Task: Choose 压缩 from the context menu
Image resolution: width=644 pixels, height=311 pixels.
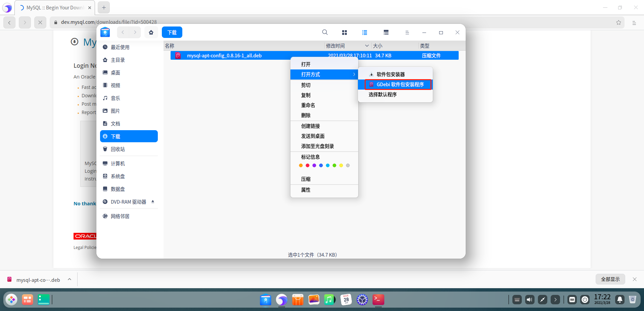Action: 324,179
